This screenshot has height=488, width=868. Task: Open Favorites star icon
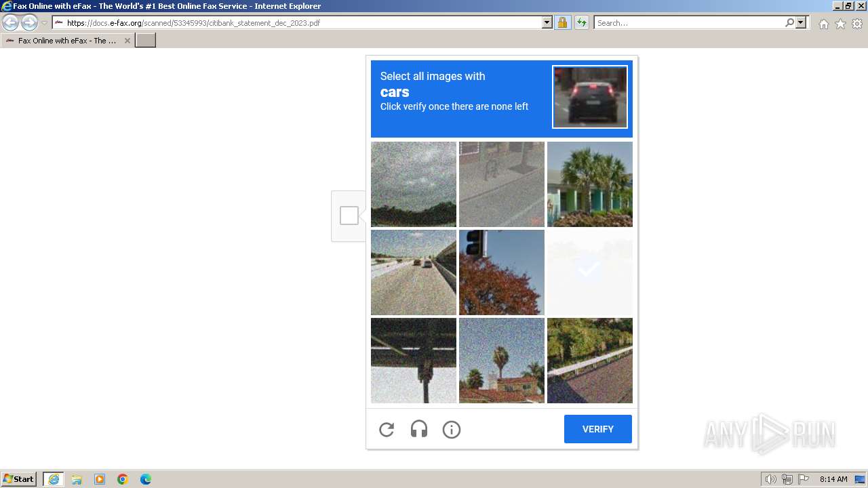840,24
